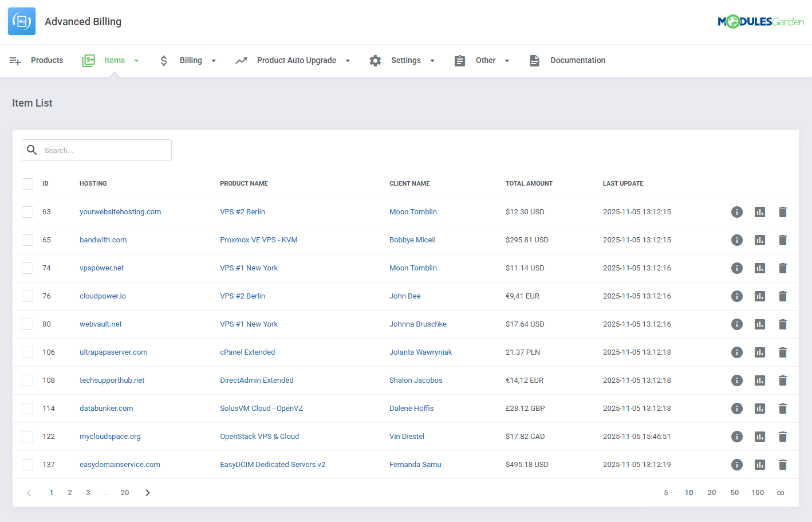The image size is (812, 522).
Task: Click the clipboard icon next to Other
Action: [x=460, y=60]
